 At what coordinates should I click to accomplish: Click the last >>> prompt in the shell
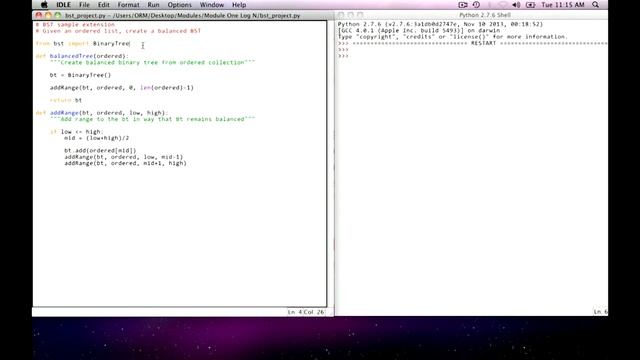pos(343,56)
